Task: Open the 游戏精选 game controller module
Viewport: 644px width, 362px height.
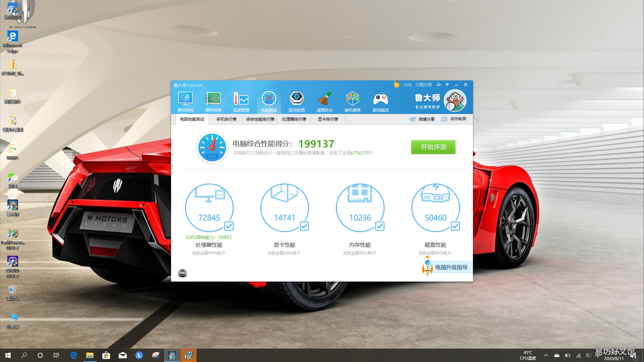Action: pos(380,102)
